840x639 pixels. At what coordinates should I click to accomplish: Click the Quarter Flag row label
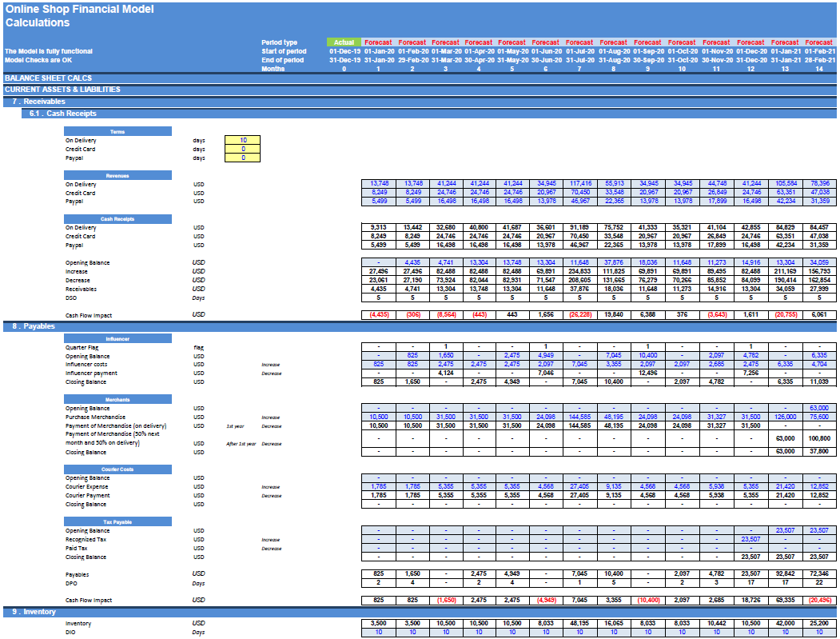pyautogui.click(x=82, y=347)
